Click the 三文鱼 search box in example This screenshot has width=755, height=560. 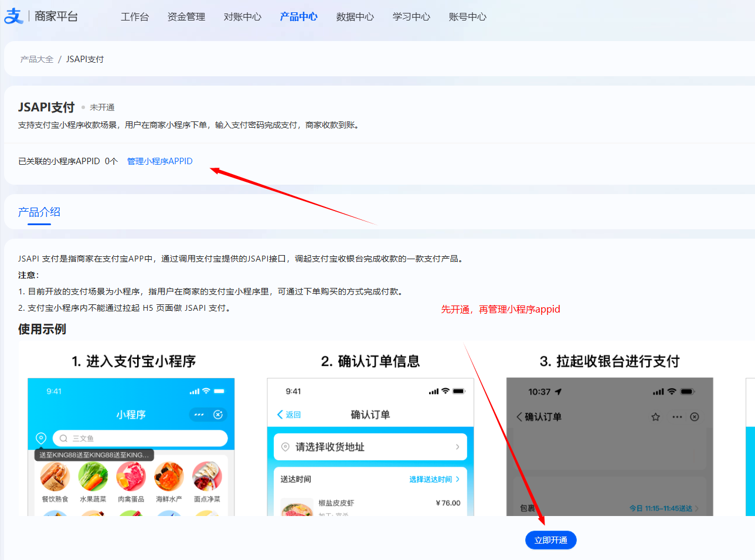(x=140, y=438)
